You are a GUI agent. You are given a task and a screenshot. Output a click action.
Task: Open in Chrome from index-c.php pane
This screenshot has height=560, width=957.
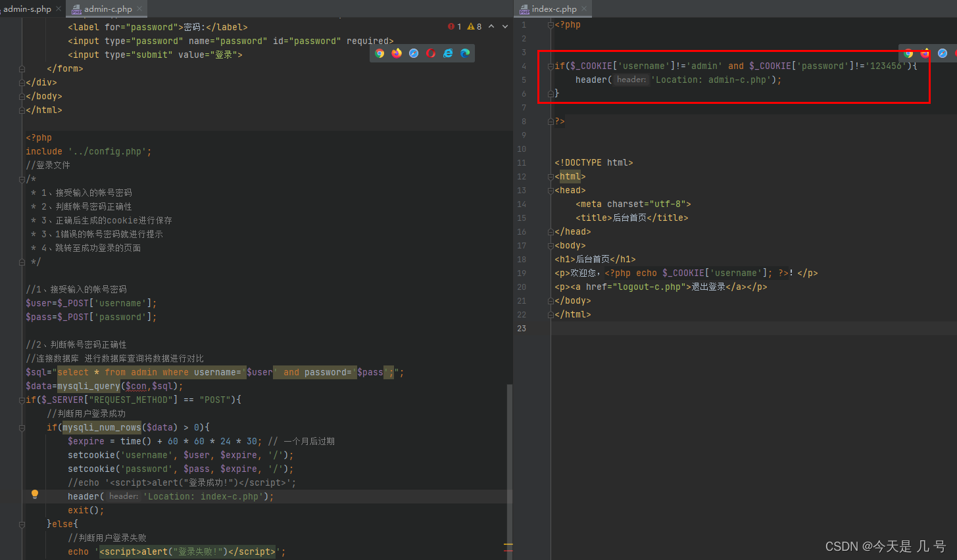(908, 53)
